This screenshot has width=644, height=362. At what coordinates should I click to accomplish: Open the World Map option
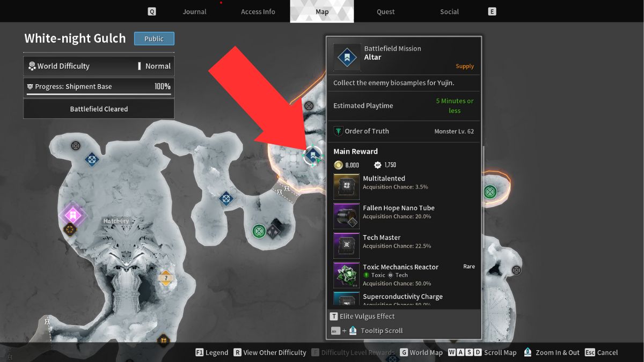point(422,352)
